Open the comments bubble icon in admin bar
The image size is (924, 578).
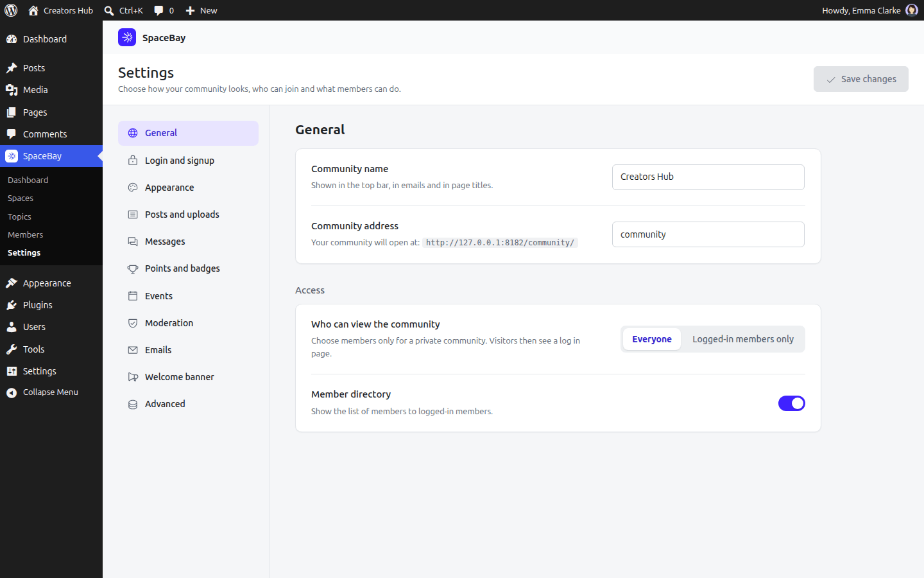158,10
